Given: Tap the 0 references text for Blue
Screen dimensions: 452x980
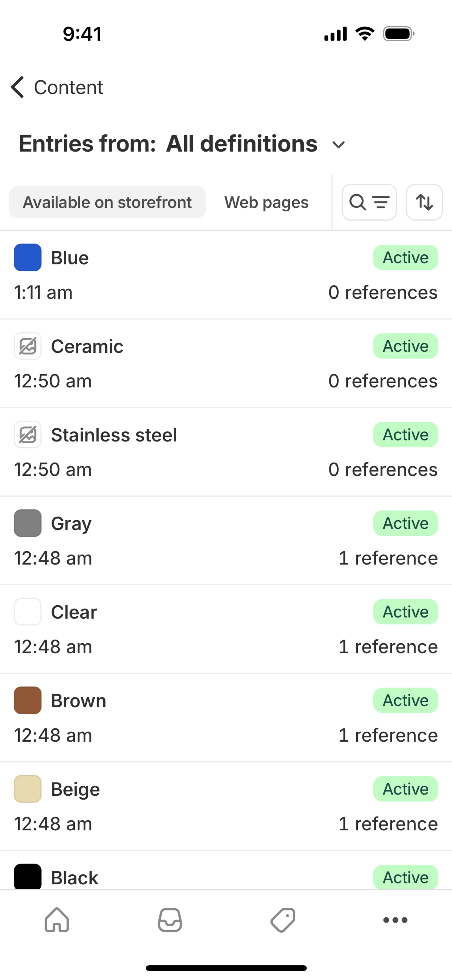Looking at the screenshot, I should coord(383,292).
